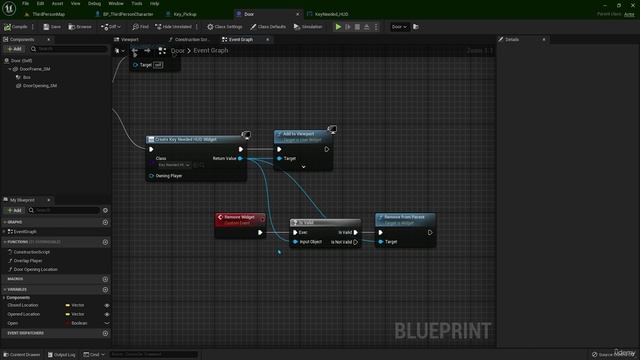Open the Help menu

pyautogui.click(x=154, y=3)
